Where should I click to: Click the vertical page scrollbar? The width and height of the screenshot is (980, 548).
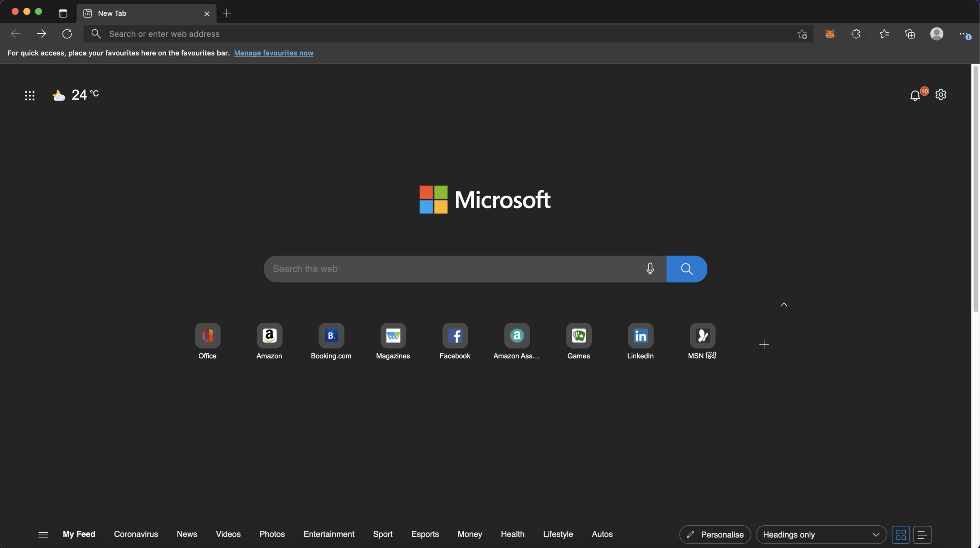click(975, 189)
